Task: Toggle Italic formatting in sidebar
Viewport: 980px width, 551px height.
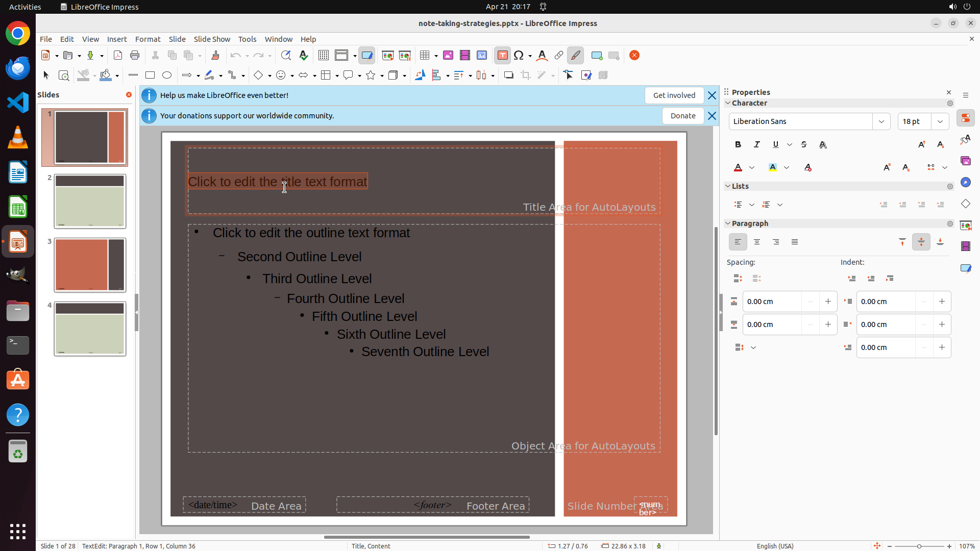Action: click(757, 145)
